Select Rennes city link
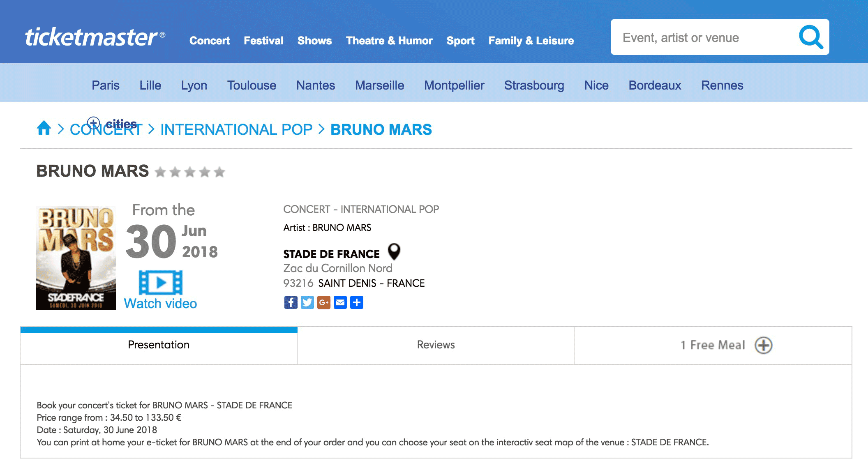Image resolution: width=868 pixels, height=470 pixels. [x=722, y=85]
